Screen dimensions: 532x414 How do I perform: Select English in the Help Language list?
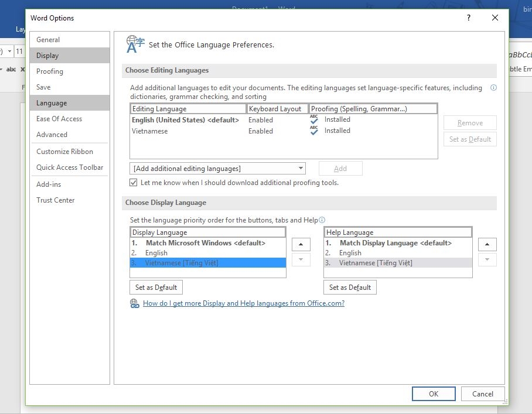click(350, 253)
